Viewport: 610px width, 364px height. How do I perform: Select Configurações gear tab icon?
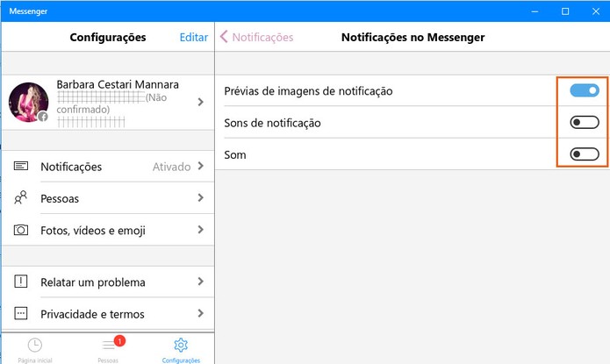pos(181,345)
